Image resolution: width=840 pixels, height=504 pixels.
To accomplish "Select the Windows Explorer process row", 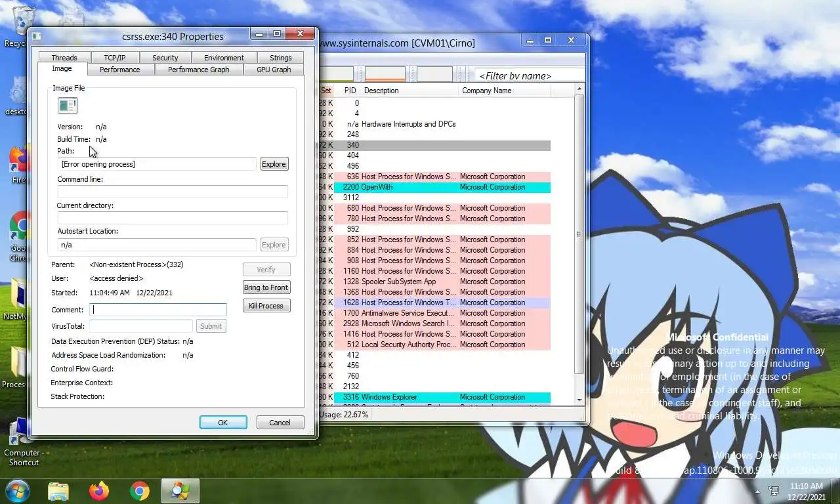I will [435, 397].
